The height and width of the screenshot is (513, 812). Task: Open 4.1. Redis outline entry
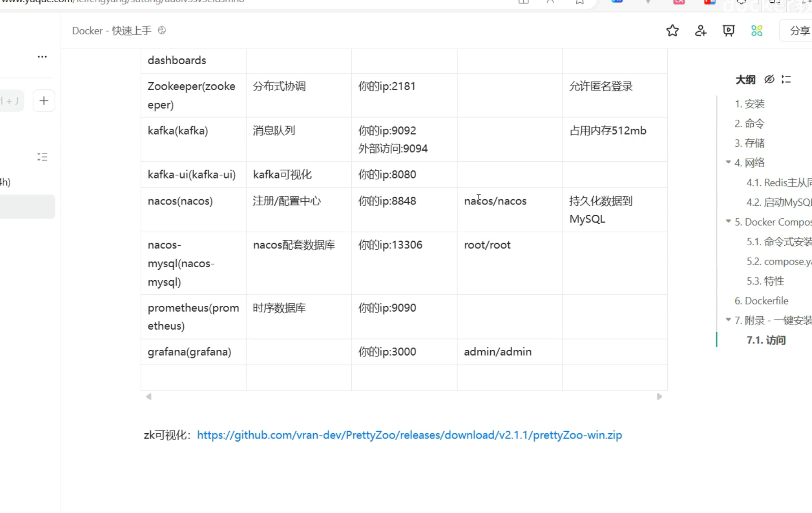779,183
